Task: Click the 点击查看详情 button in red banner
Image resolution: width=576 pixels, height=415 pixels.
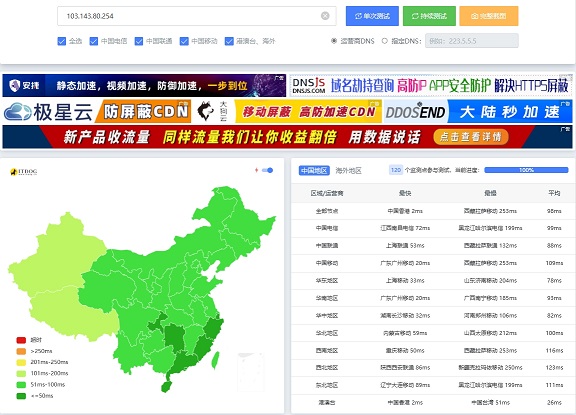Action: click(x=471, y=137)
